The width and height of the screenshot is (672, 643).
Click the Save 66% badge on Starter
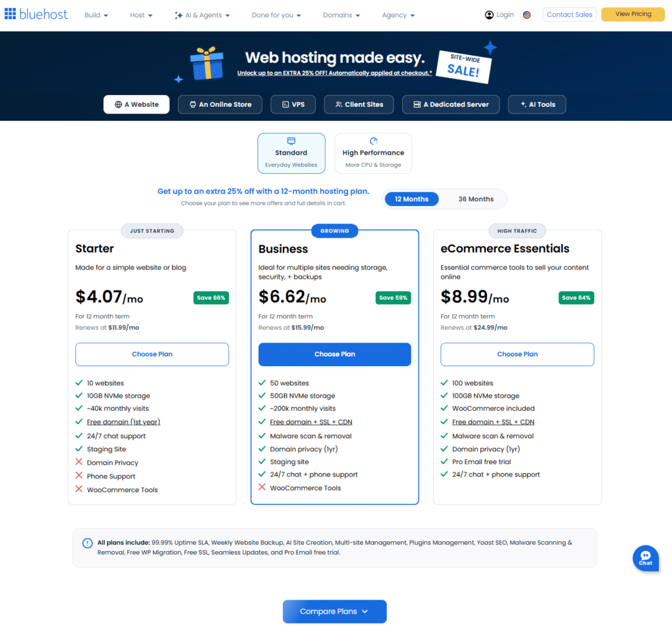tap(211, 298)
